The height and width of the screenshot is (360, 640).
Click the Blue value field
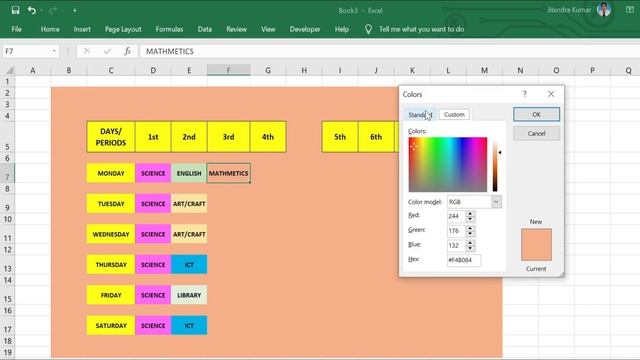[x=456, y=245]
